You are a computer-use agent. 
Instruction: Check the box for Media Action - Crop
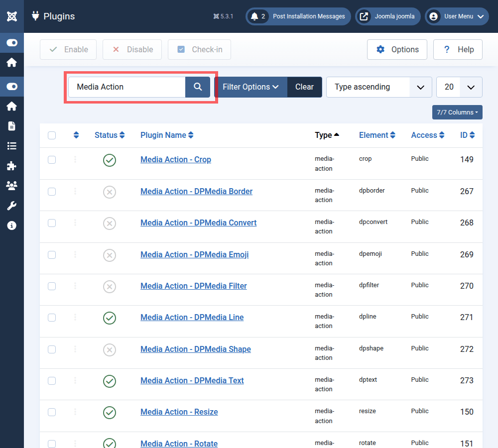[52, 160]
